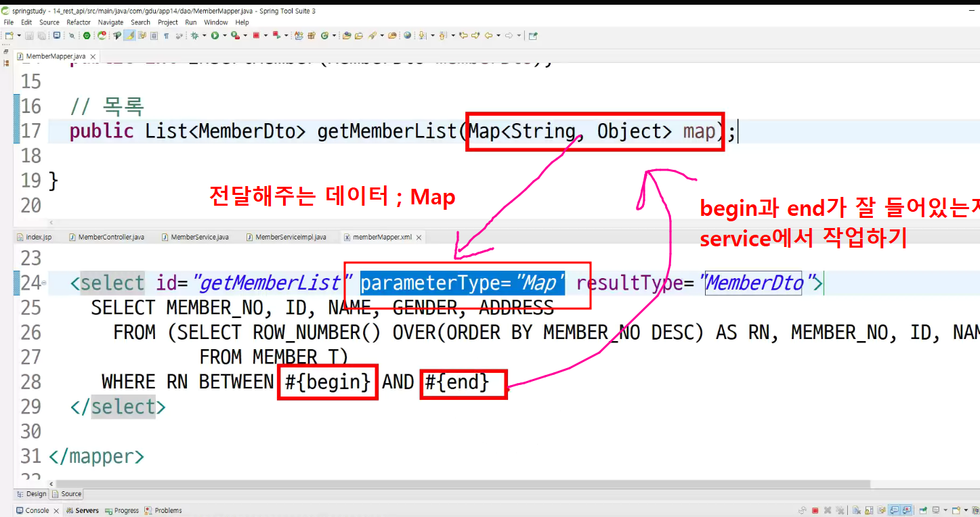Viewport: 980px width, 517px height.
Task: Open the Back history dropdown arrow
Action: [498, 35]
